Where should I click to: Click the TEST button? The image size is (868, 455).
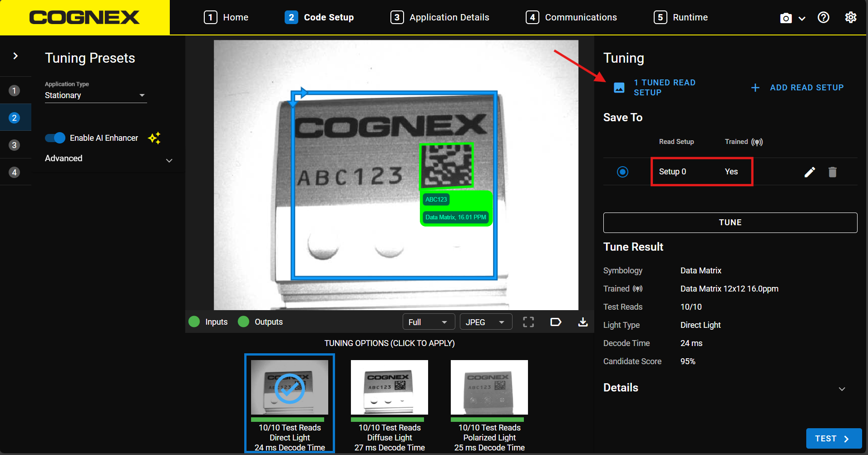click(833, 438)
